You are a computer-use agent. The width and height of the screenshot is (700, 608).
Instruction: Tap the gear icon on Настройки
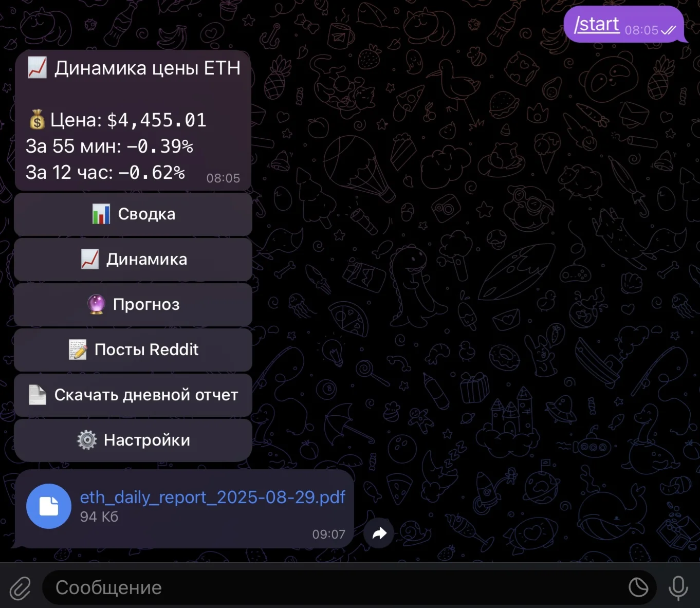click(87, 440)
